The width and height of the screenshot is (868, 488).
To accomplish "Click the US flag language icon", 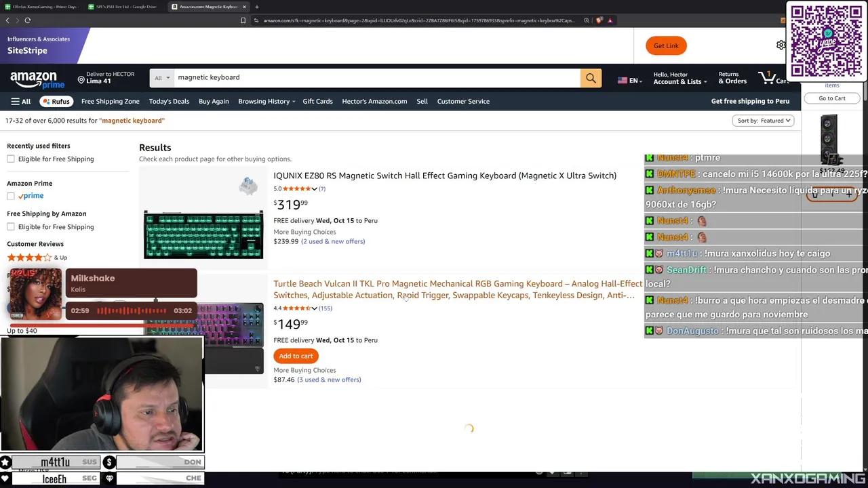I will 623,81.
